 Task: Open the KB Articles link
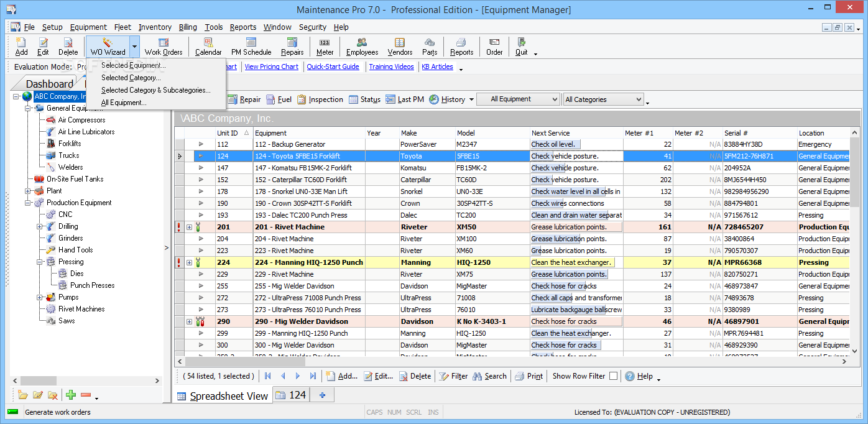pyautogui.click(x=438, y=67)
